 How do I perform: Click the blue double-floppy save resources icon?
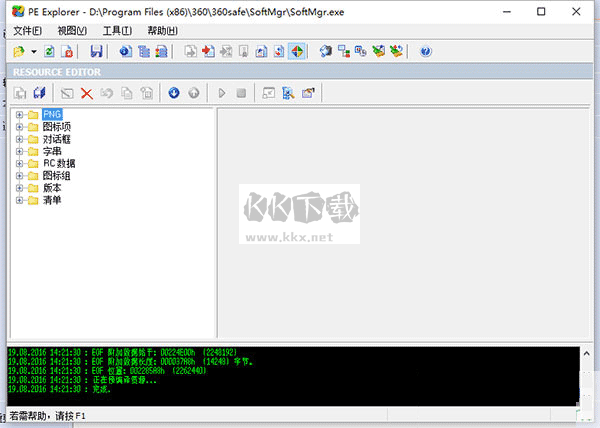[x=39, y=93]
